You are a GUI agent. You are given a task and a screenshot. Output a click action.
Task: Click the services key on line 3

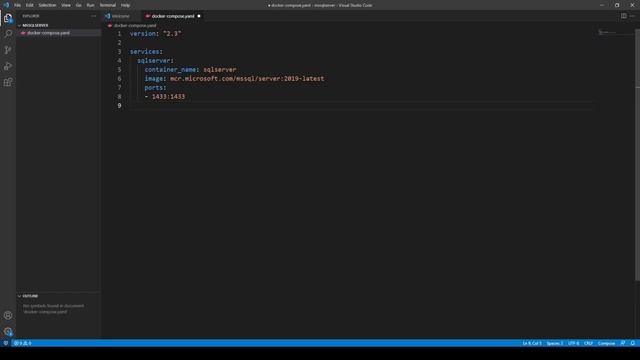pos(144,51)
